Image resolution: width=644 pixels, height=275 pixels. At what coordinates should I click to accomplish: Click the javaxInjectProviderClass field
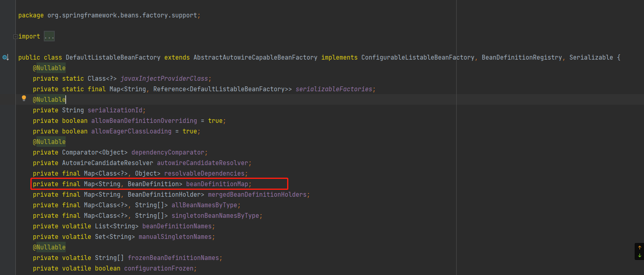[164, 79]
